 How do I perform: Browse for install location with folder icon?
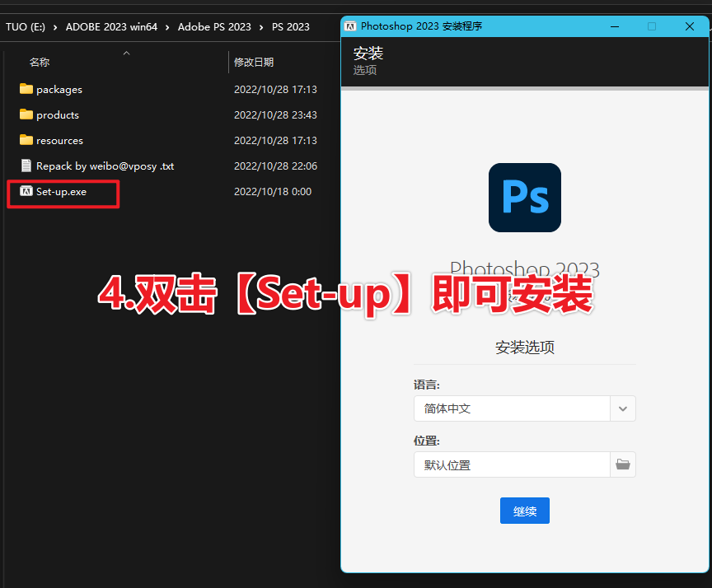(622, 464)
